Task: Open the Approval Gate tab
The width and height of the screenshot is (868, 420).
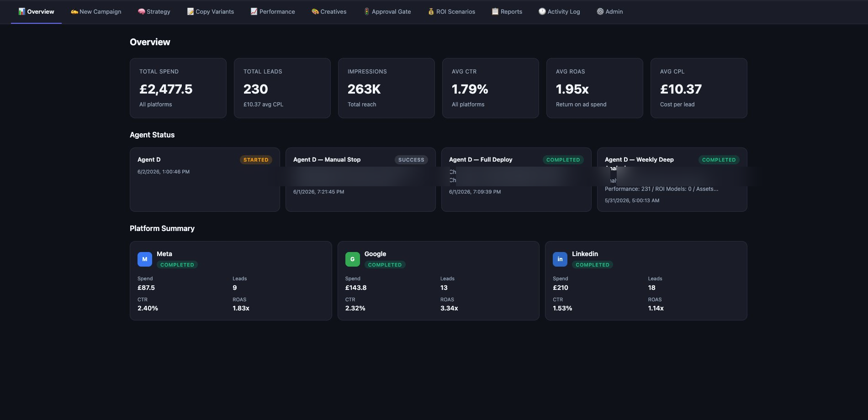Action: (x=387, y=11)
